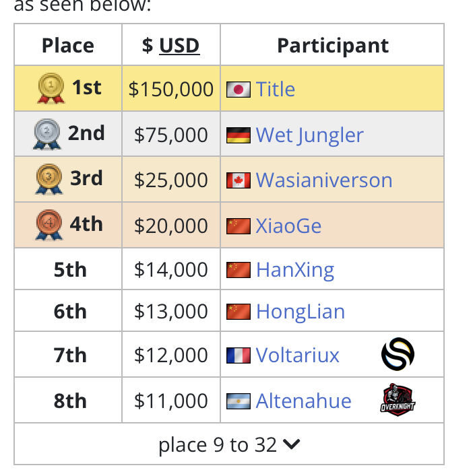
Task: Click the China flag beside XiaoGe
Action: [x=239, y=226]
